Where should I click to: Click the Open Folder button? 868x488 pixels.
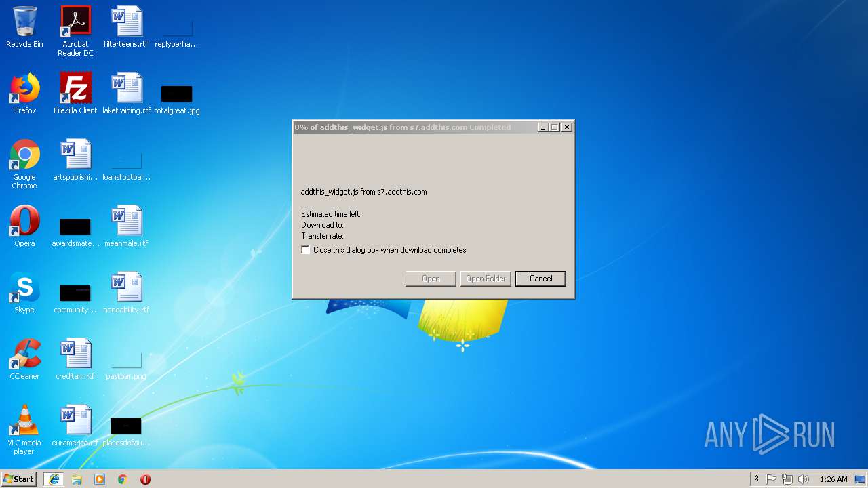pyautogui.click(x=486, y=279)
